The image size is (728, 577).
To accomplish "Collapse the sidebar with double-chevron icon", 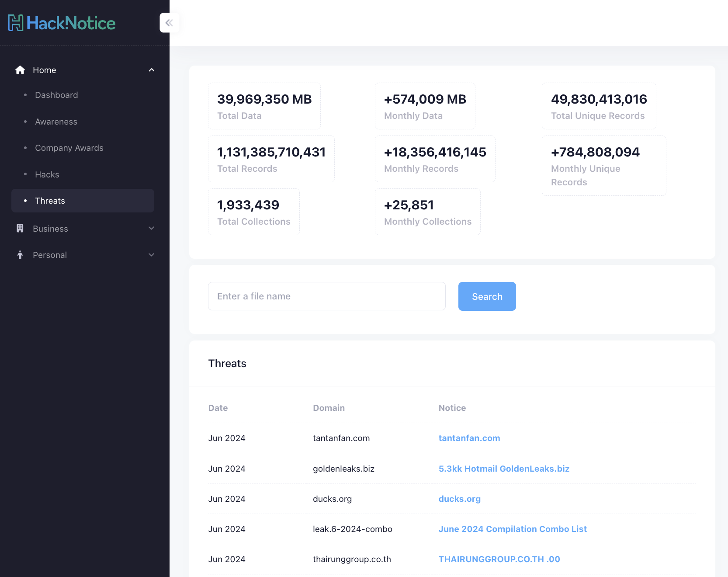I will click(169, 23).
